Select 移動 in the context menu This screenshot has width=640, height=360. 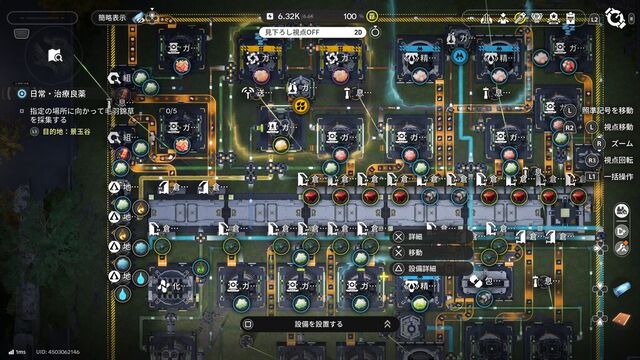click(432, 253)
